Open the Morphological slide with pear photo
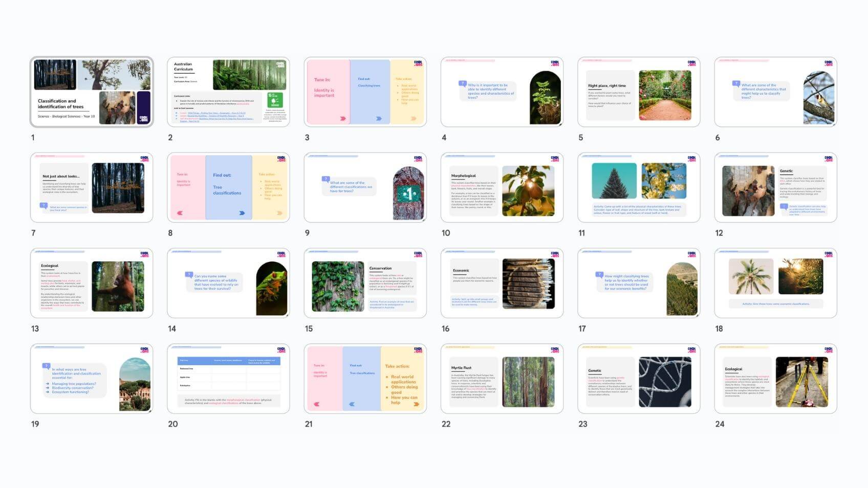868x488 pixels. (x=502, y=188)
